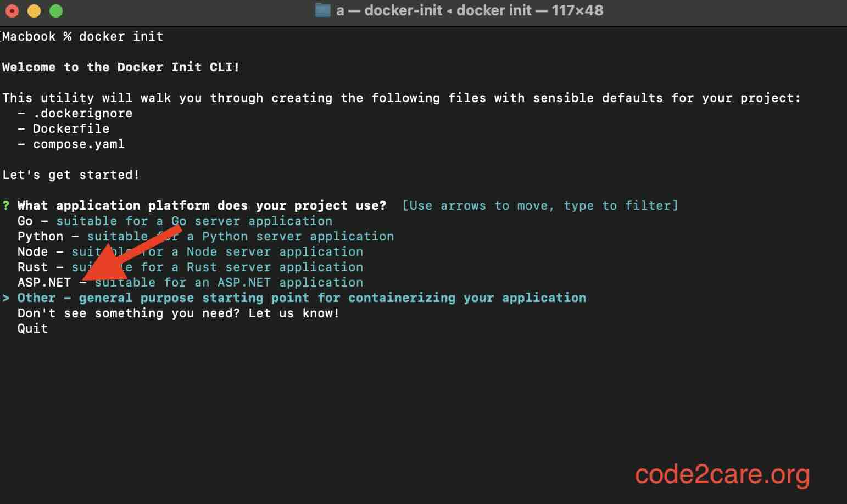Image resolution: width=847 pixels, height=504 pixels.
Task: Close the terminal window with the red button
Action: 12,10
